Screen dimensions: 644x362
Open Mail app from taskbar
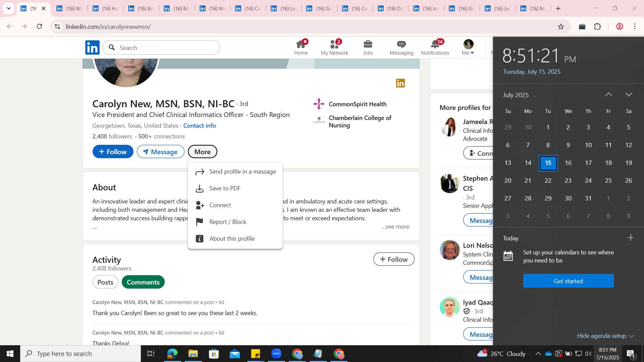point(234,354)
